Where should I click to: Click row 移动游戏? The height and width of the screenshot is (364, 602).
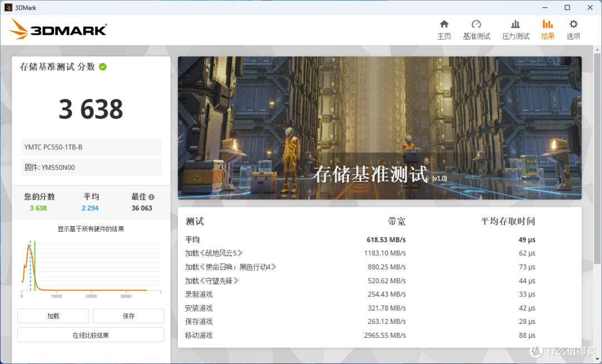coord(360,335)
